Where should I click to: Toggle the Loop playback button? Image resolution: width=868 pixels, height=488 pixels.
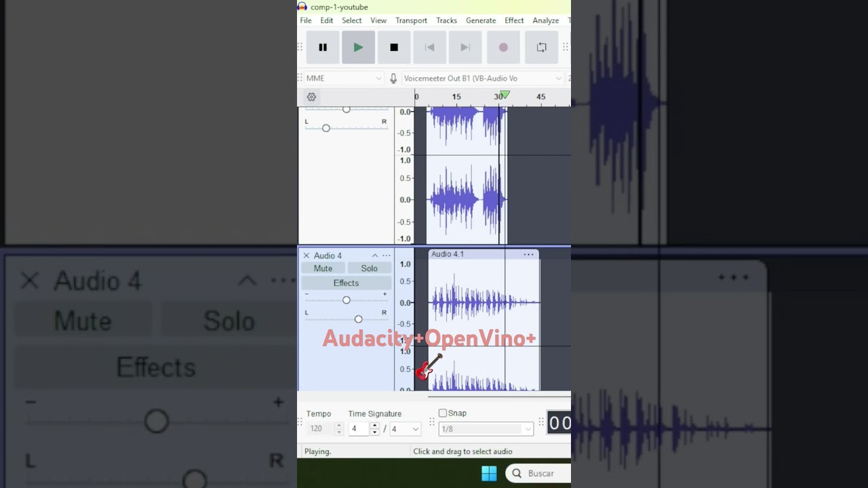541,47
